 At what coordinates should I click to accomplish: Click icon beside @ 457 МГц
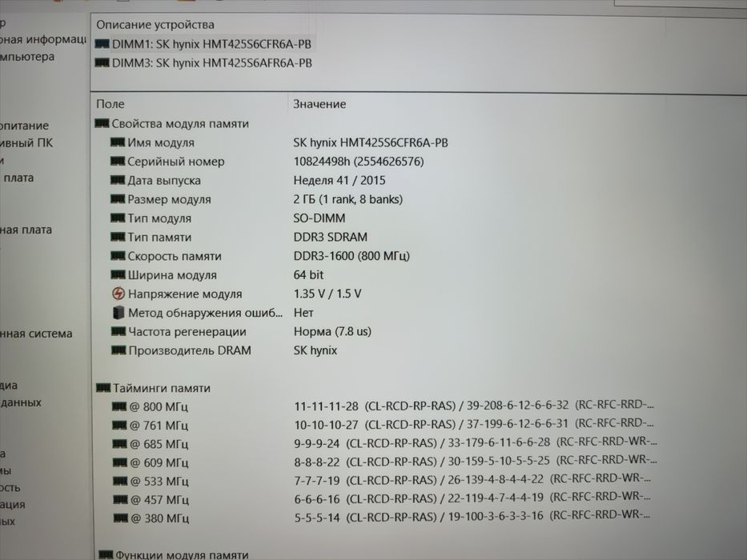[121, 499]
